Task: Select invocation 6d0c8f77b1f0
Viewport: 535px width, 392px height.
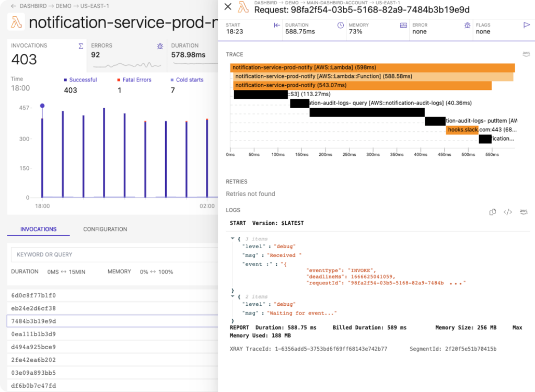Action: (x=112, y=295)
